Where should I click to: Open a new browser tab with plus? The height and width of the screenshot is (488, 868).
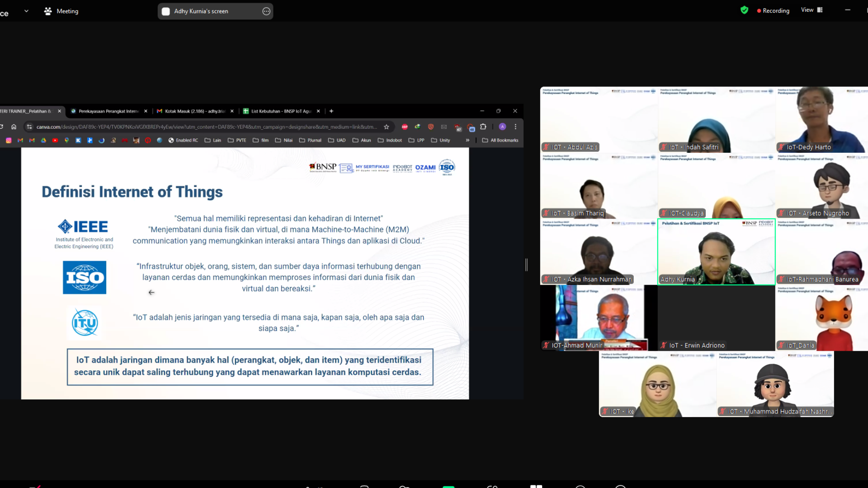click(331, 111)
